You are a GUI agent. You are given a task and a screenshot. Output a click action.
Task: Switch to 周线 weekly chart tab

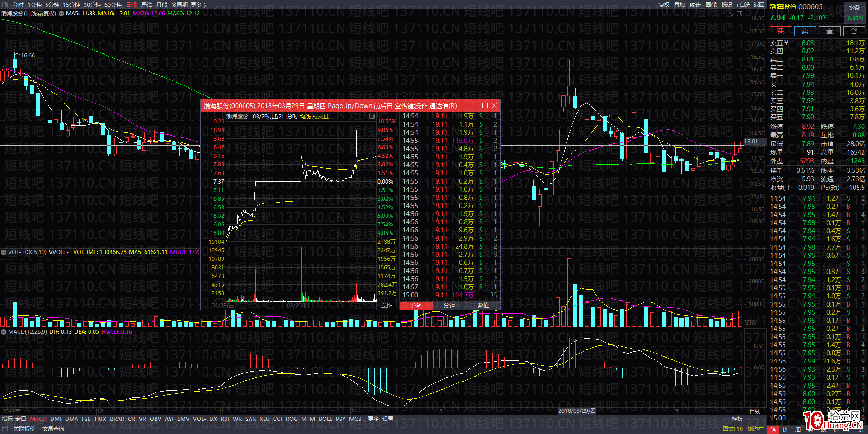(x=146, y=5)
